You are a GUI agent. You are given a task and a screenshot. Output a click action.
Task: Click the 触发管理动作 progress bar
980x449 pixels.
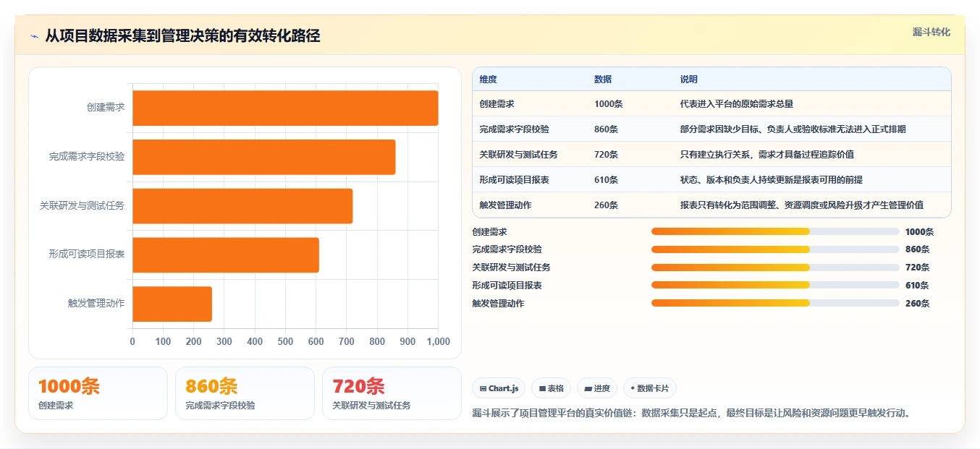775,304
